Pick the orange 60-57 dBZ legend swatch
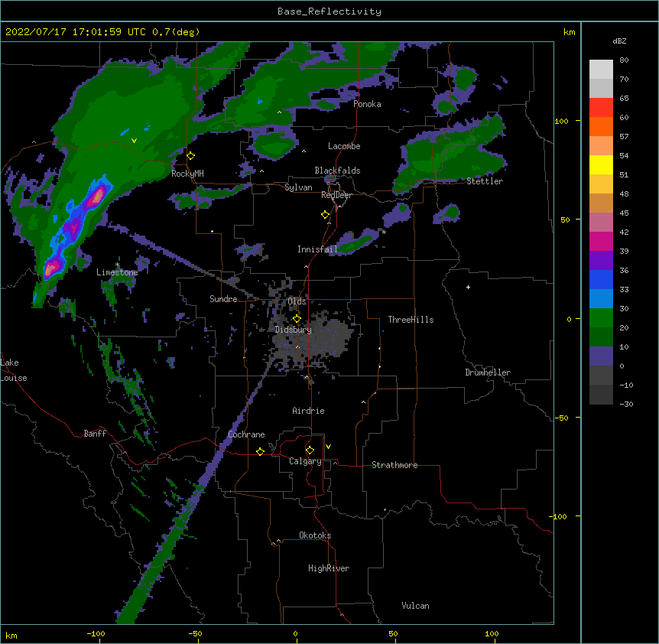 click(601, 127)
